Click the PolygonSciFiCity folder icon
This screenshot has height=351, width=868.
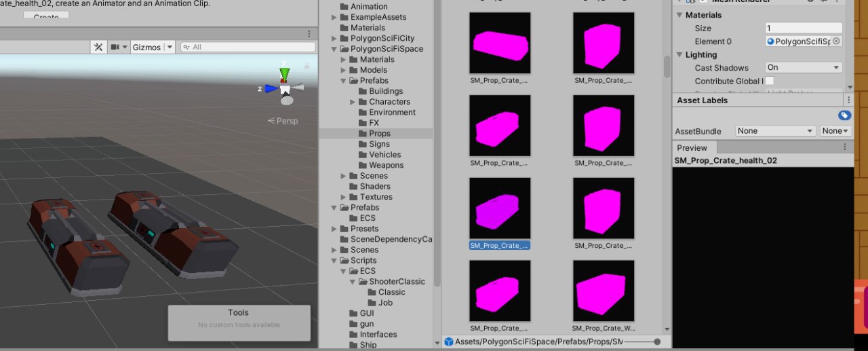coord(344,39)
